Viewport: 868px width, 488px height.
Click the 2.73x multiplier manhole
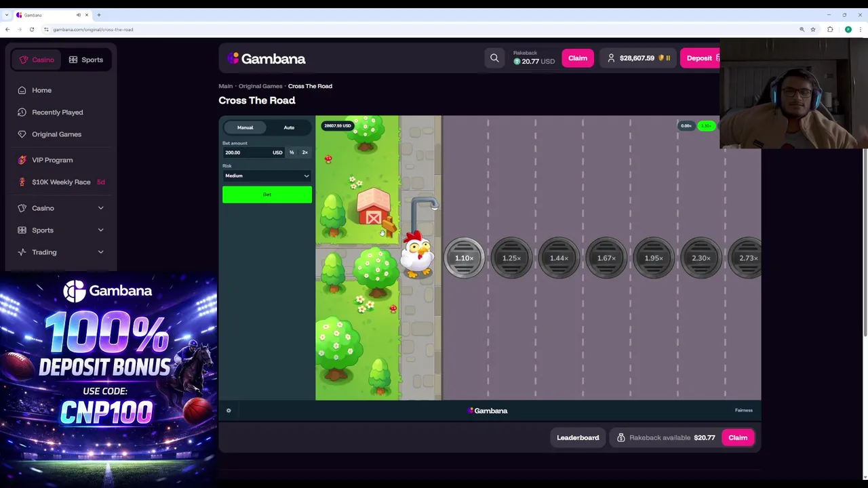(746, 258)
